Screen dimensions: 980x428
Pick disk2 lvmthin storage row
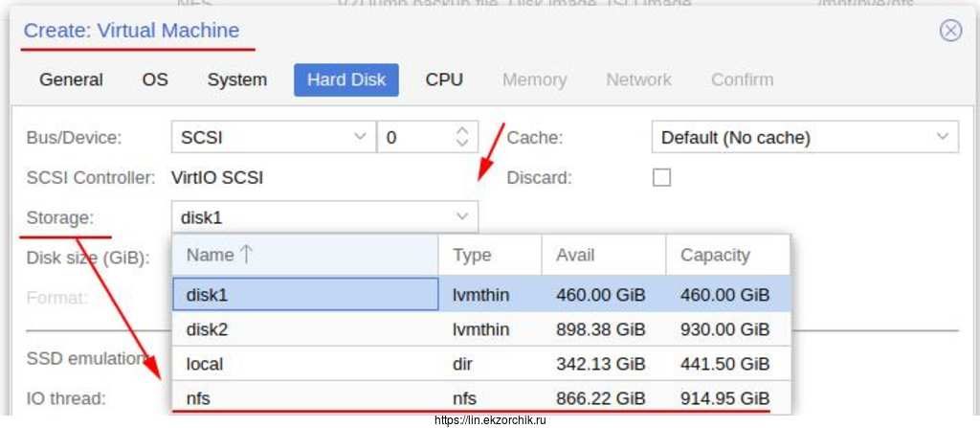click(304, 330)
